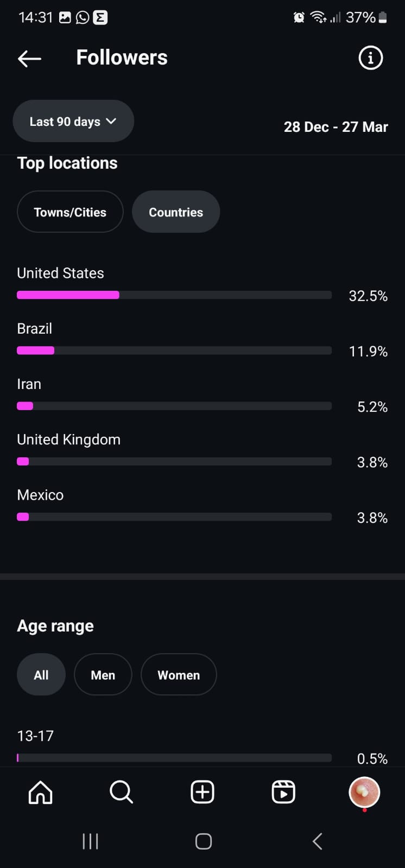Open the info icon in header
The height and width of the screenshot is (868, 405).
tap(371, 58)
